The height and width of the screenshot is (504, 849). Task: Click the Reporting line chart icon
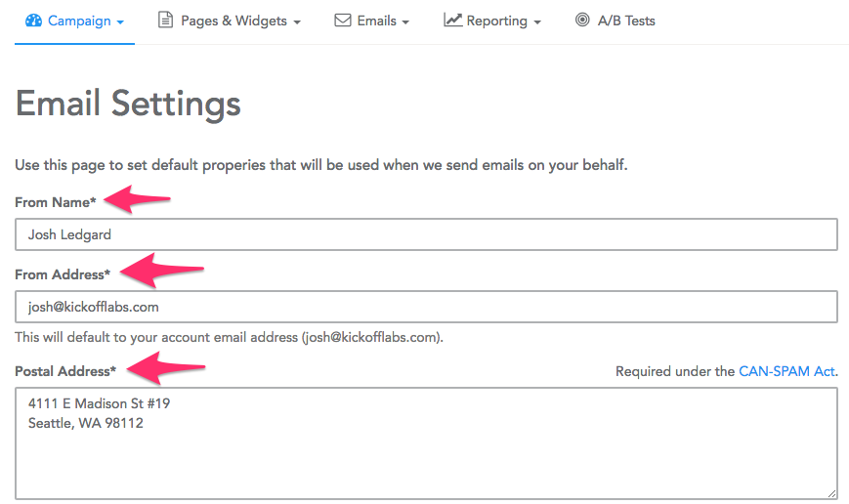pos(452,21)
